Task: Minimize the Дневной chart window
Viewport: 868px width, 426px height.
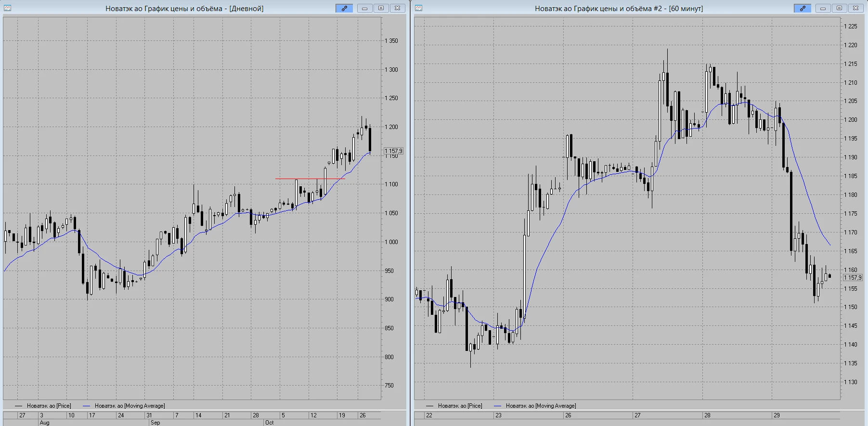Action: (365, 8)
